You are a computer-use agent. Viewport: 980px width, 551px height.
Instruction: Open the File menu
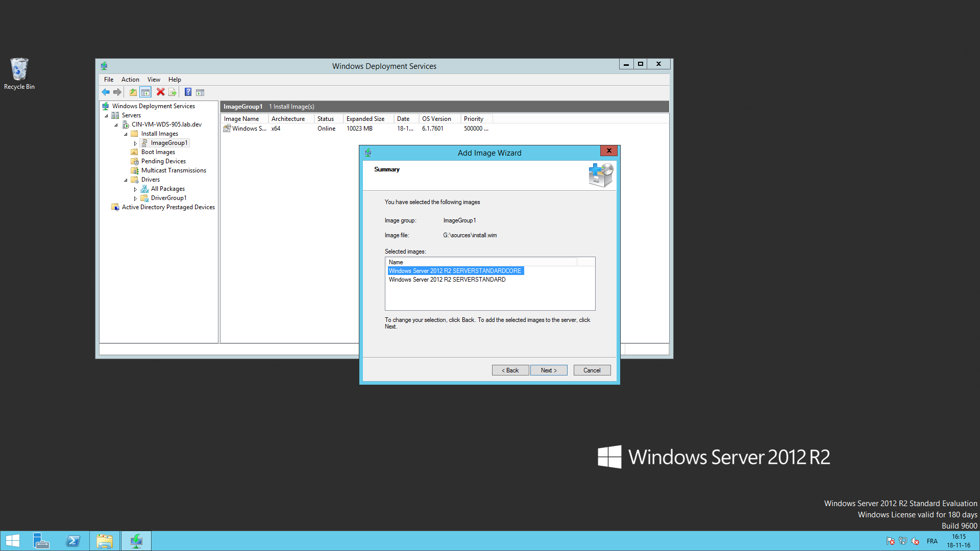(x=109, y=80)
